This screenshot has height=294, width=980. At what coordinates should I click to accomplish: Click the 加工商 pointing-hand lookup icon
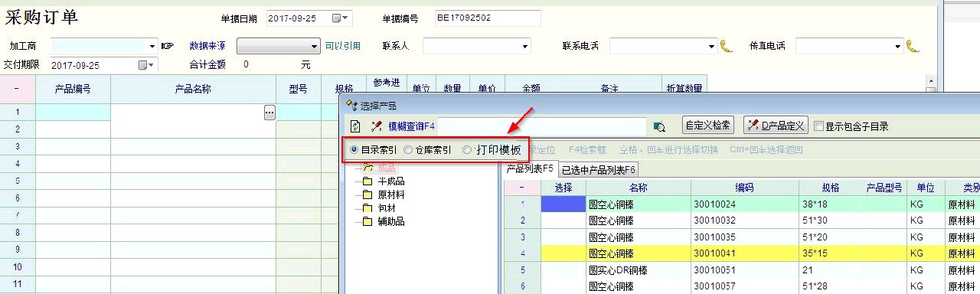coord(168,46)
